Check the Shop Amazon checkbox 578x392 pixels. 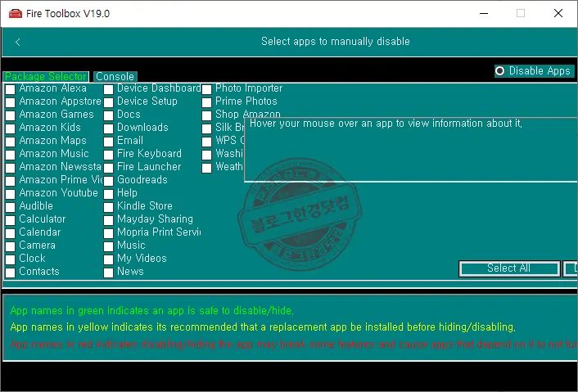point(207,115)
